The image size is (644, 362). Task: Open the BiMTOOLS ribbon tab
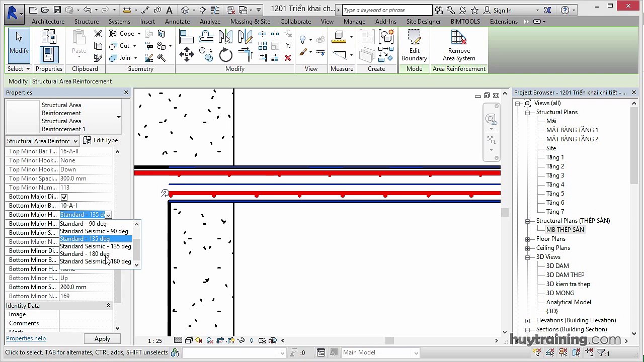pos(465,22)
